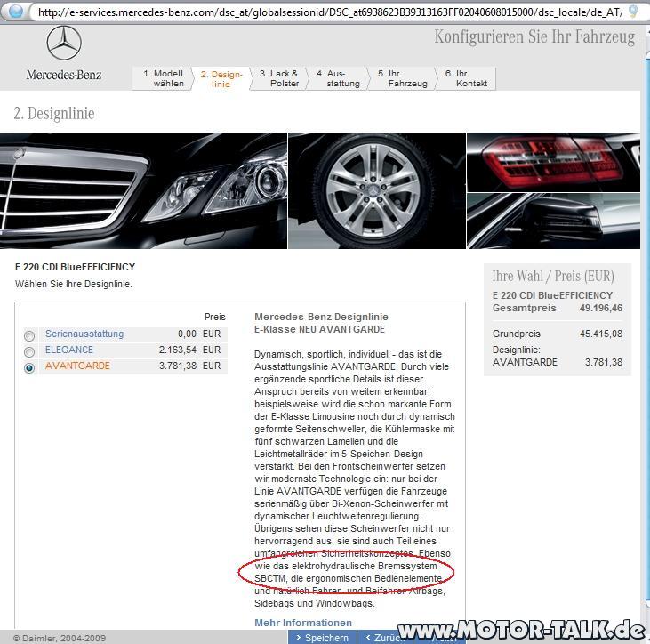Click the AVANTGARDE price 3.781,38 EUR in list

tap(190, 366)
